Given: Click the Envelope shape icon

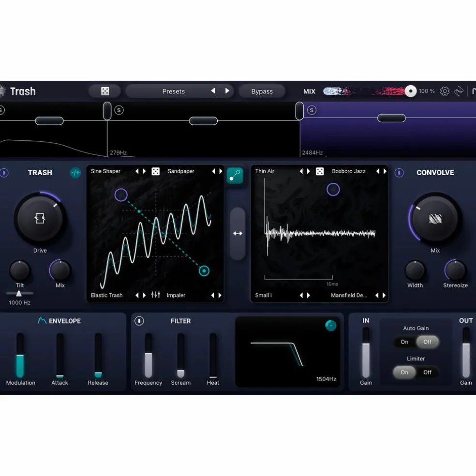Looking at the screenshot, I should [42, 321].
